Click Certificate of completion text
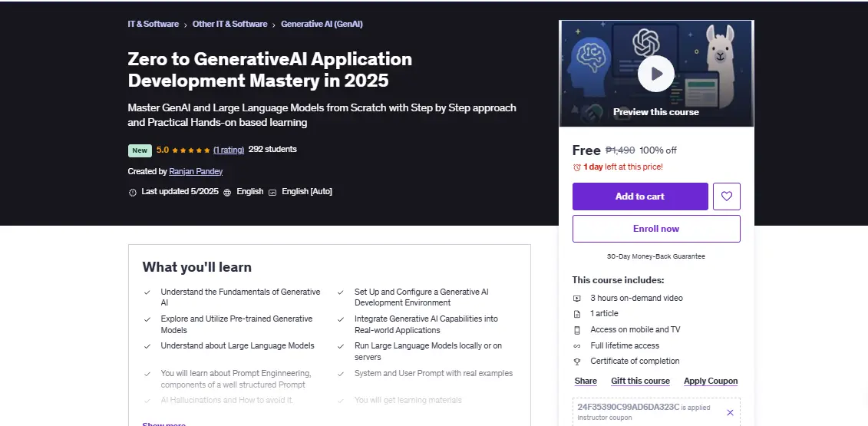 [635, 362]
